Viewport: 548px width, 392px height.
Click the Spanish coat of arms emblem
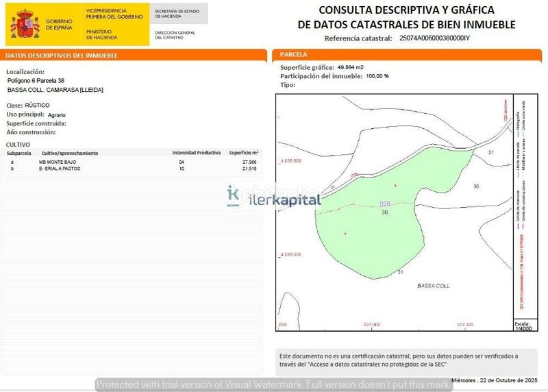(25, 25)
